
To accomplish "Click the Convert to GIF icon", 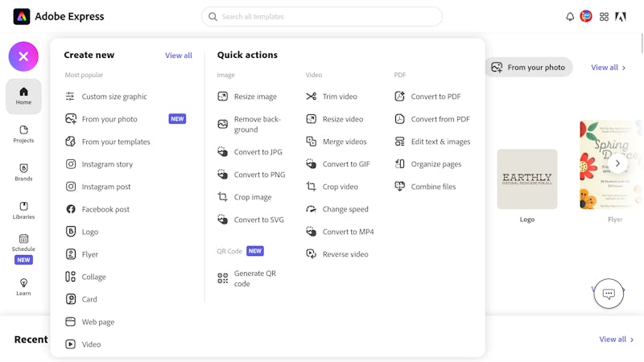I will coord(312,164).
